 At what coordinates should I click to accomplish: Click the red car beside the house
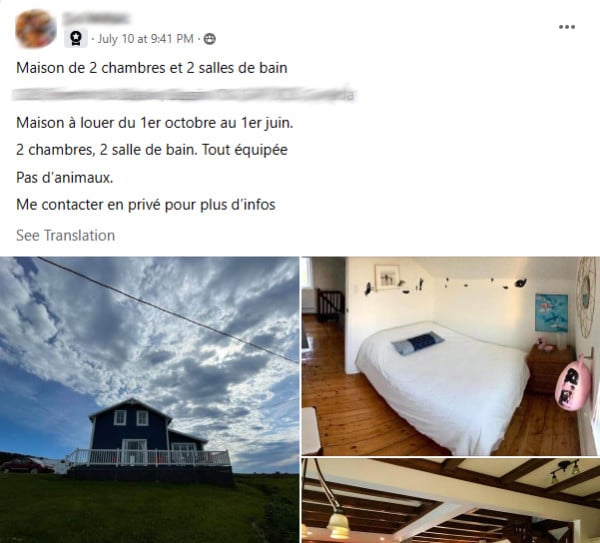[22, 466]
